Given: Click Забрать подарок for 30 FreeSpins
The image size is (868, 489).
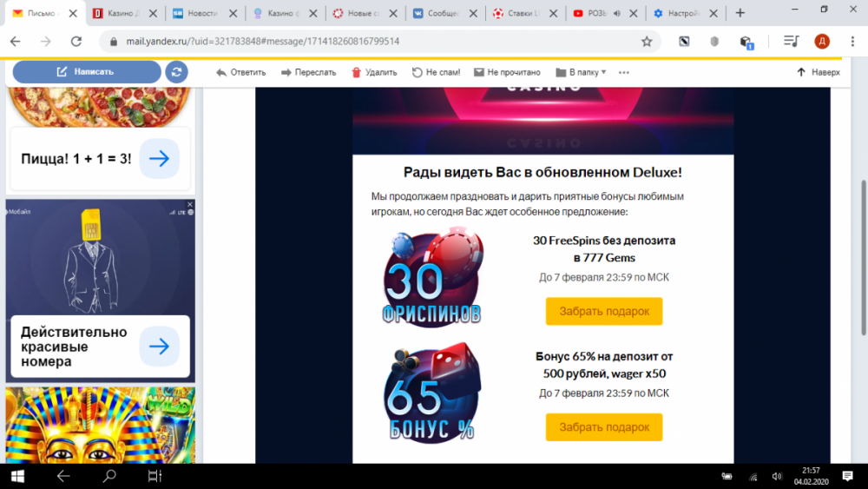Looking at the screenshot, I should click(603, 311).
